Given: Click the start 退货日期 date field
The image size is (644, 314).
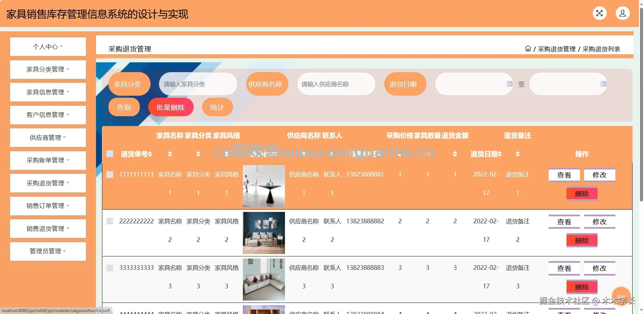Looking at the screenshot, I should [474, 84].
